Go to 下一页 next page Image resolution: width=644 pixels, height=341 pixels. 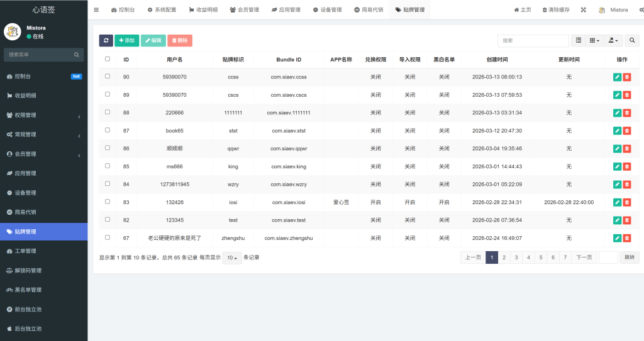(584, 257)
